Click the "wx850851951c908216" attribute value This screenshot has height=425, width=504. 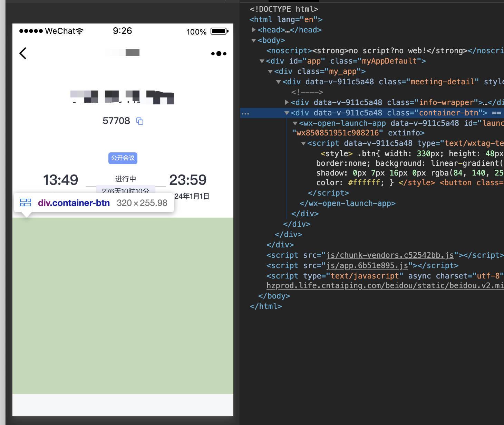click(337, 133)
